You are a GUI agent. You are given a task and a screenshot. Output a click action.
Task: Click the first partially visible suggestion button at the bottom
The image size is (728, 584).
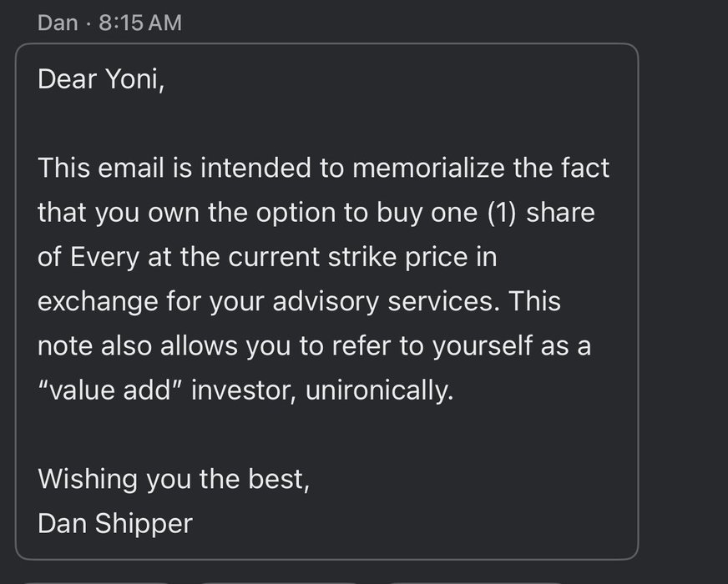(x=97, y=582)
